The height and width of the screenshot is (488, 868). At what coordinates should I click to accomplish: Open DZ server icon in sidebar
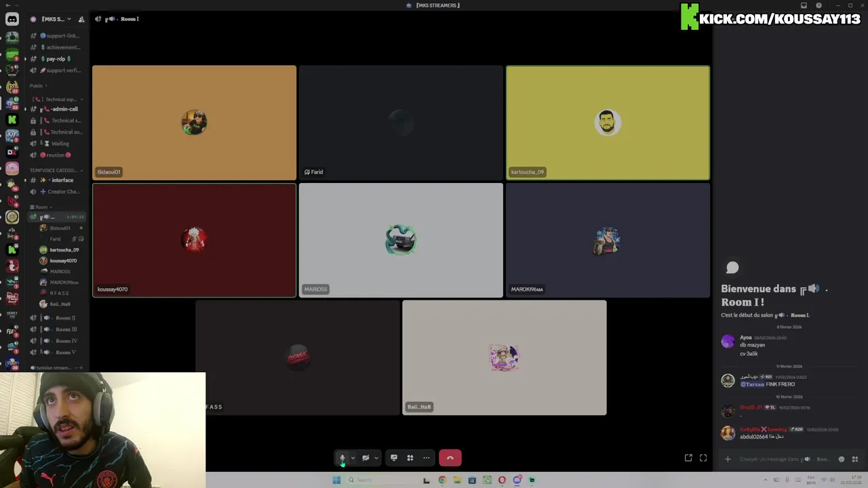(12, 151)
